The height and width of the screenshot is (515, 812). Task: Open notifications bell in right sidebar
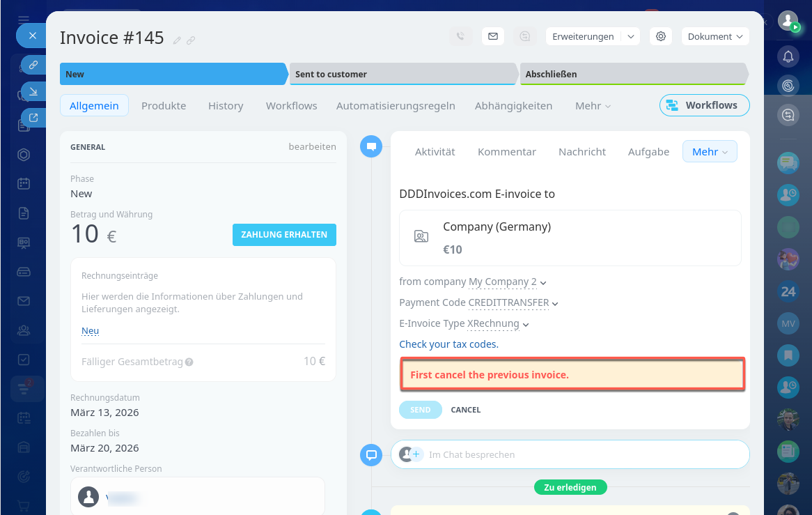[x=788, y=56]
